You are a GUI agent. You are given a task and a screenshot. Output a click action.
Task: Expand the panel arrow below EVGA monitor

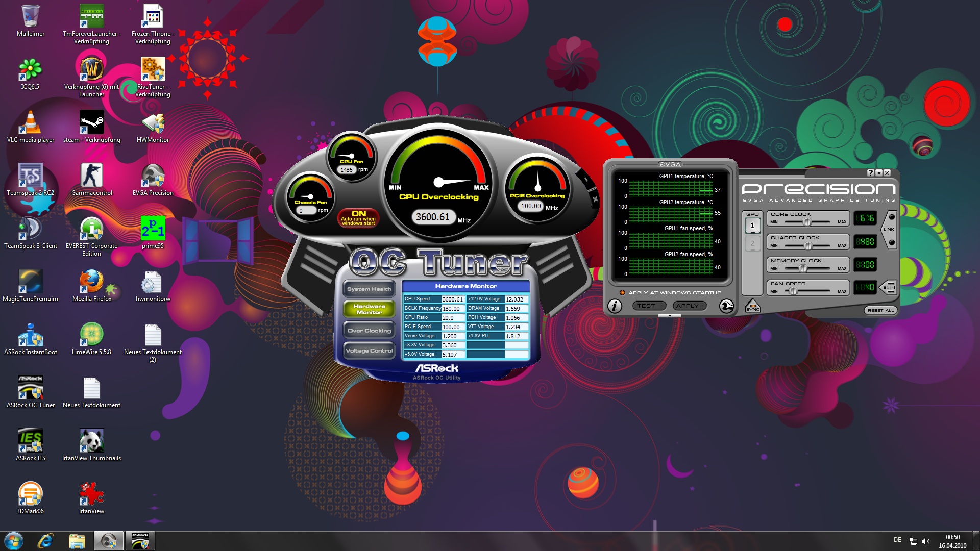[670, 316]
